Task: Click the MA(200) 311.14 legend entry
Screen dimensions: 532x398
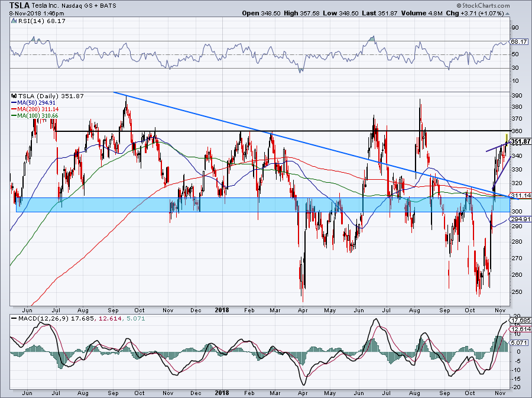Action: pyautogui.click(x=35, y=109)
